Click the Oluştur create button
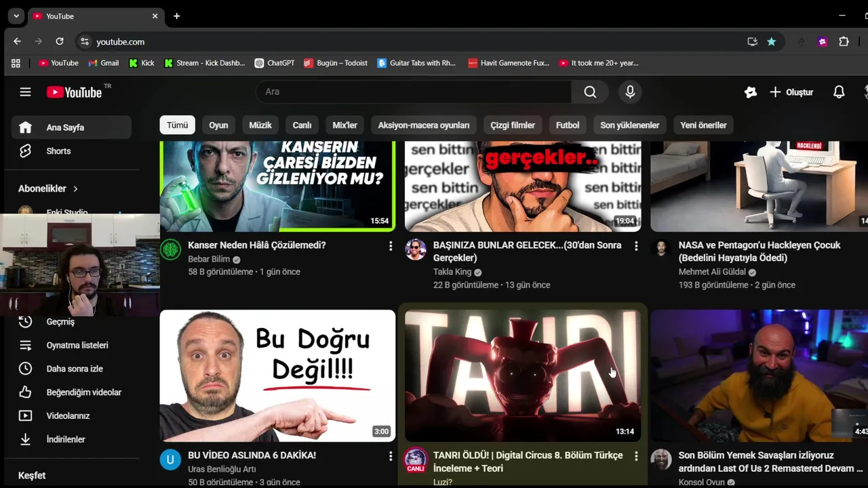The height and width of the screenshot is (488, 868). click(x=791, y=92)
